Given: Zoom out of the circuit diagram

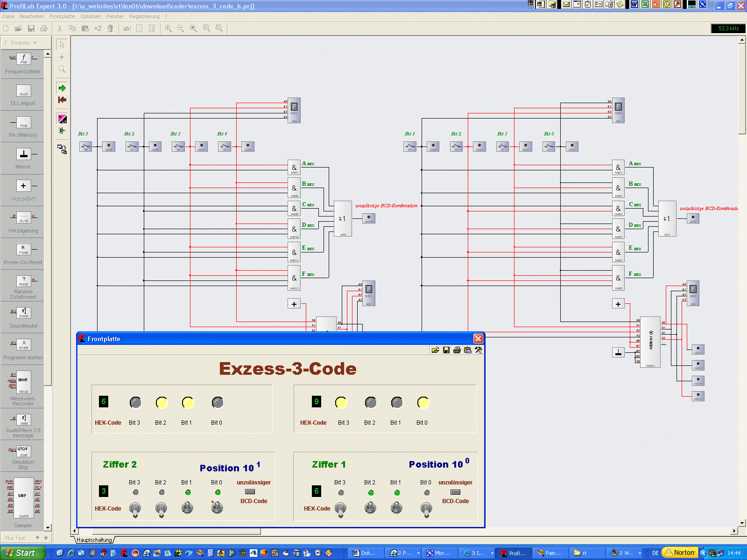Looking at the screenshot, I should (x=181, y=28).
